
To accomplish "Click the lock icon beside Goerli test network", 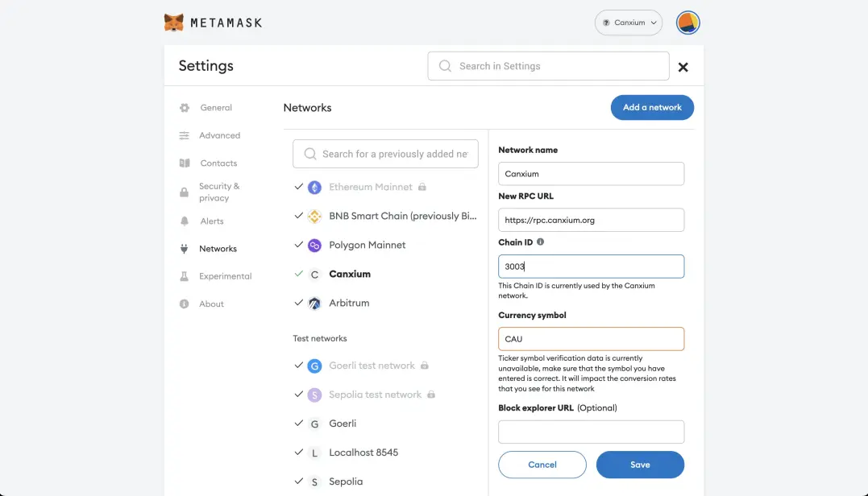I will point(425,366).
